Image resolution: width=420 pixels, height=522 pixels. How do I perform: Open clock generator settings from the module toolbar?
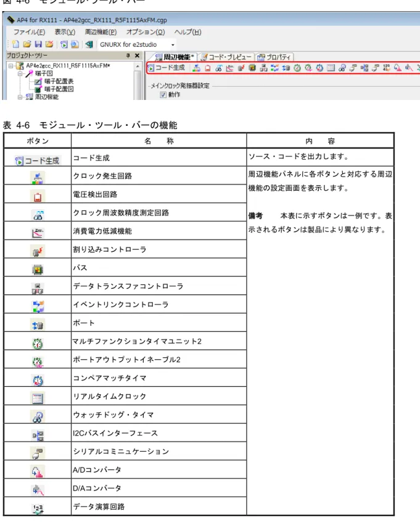pos(197,68)
